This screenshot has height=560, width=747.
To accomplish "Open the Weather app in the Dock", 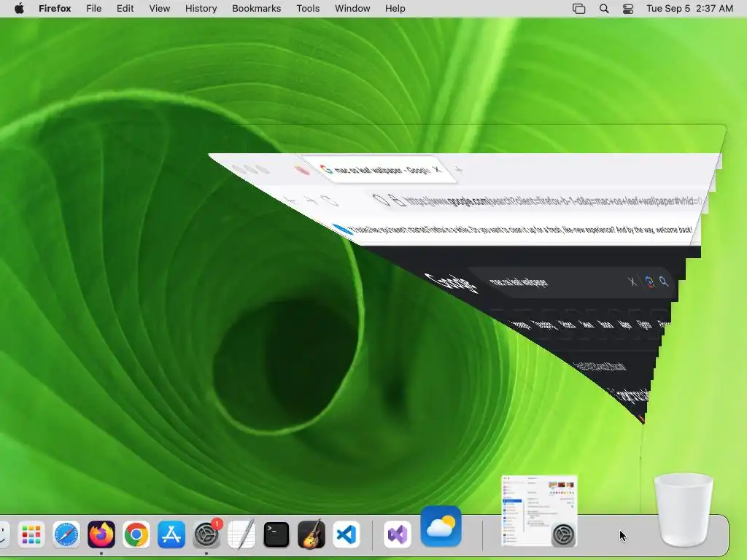I will coord(441,526).
